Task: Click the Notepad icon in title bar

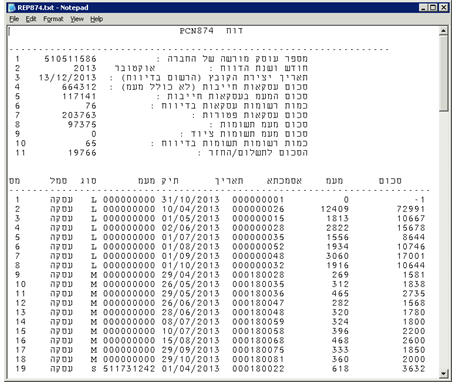Action: 12,7
